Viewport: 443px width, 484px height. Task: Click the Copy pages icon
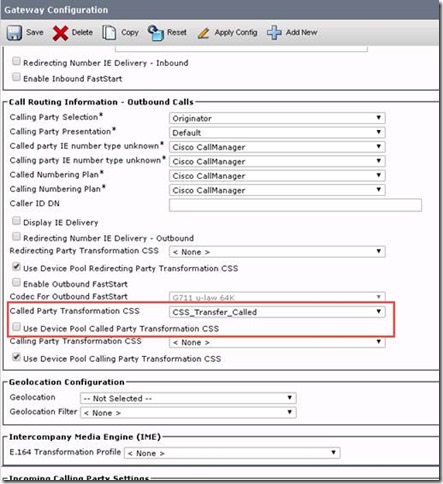click(x=109, y=33)
